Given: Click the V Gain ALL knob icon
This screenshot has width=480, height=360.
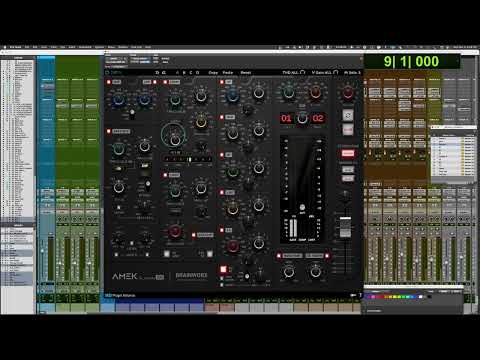Looking at the screenshot, I should [335, 72].
